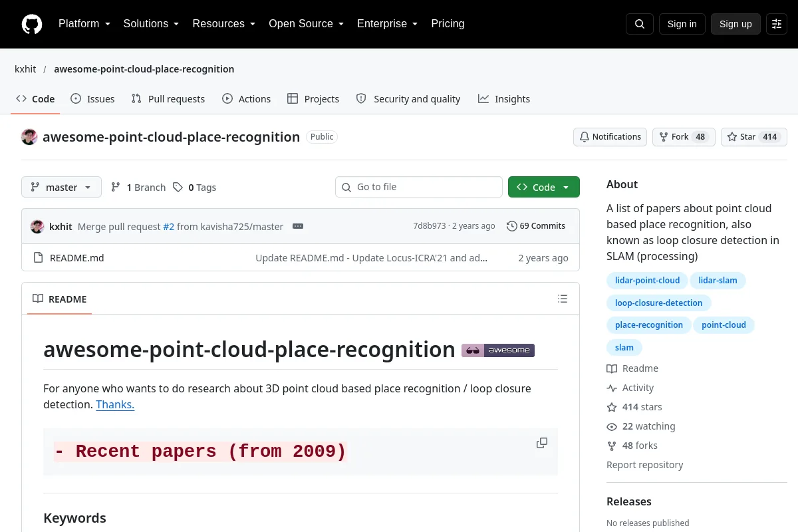Select the slam topic tag

tap(624, 348)
